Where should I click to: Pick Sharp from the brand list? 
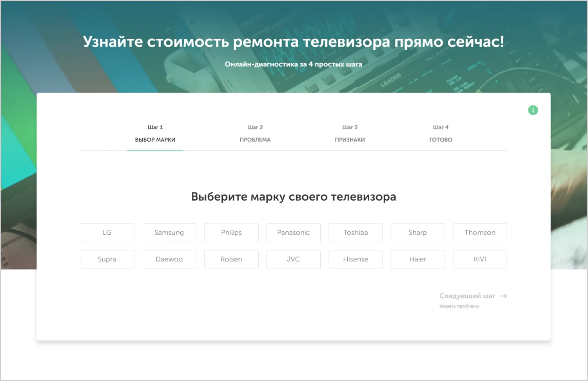click(x=417, y=233)
